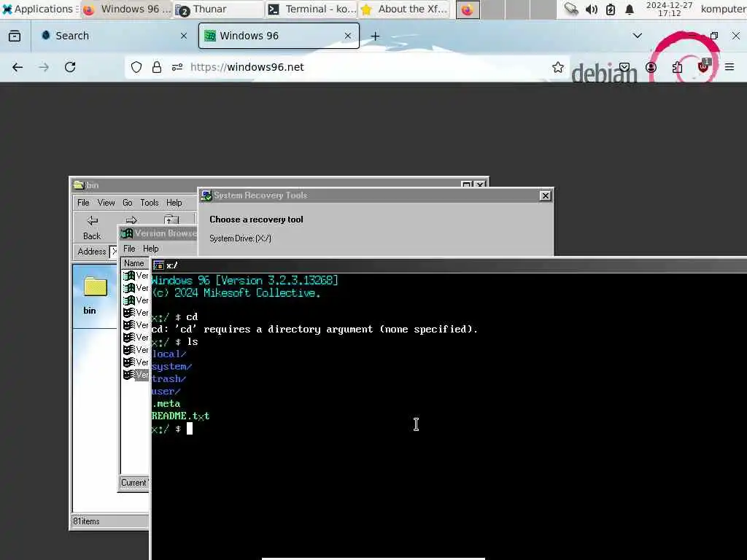Image resolution: width=747 pixels, height=560 pixels.
Task: Open the Go menu in bin explorer
Action: click(x=127, y=203)
